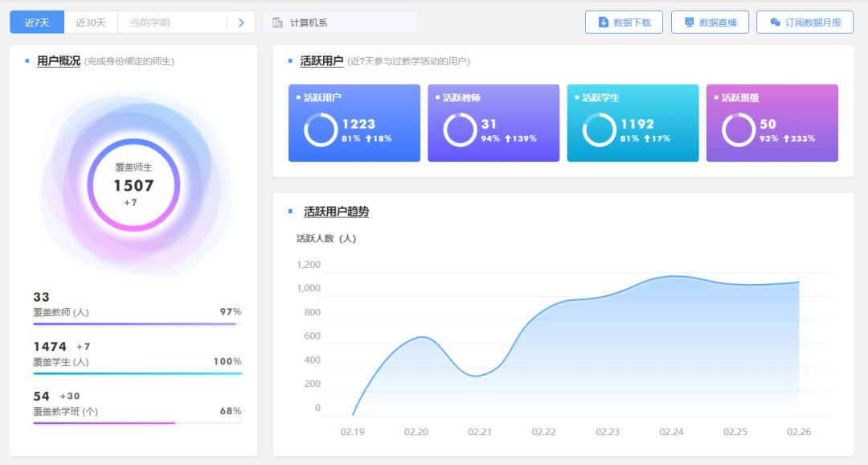
Task: Click the 活跃人数 (人) axis label
Action: tap(326, 239)
